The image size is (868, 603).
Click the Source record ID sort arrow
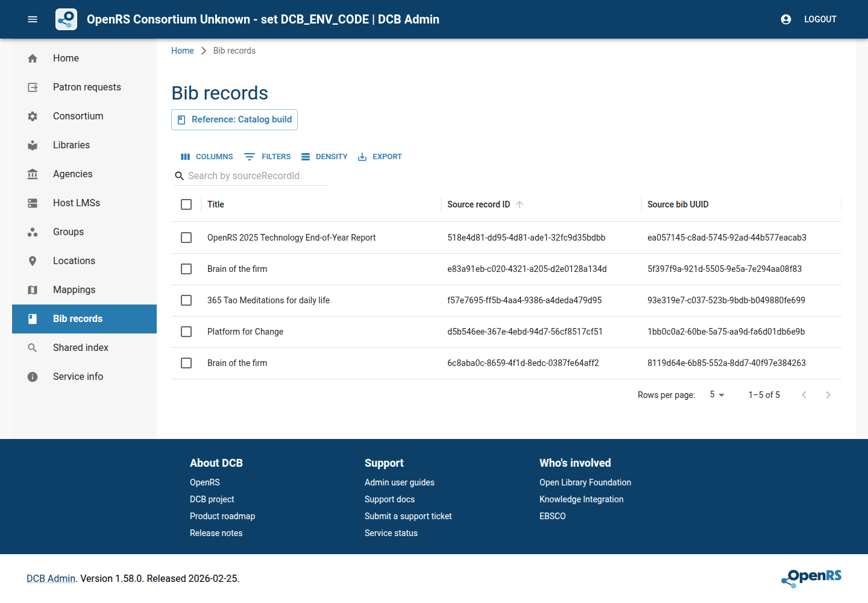(x=520, y=204)
